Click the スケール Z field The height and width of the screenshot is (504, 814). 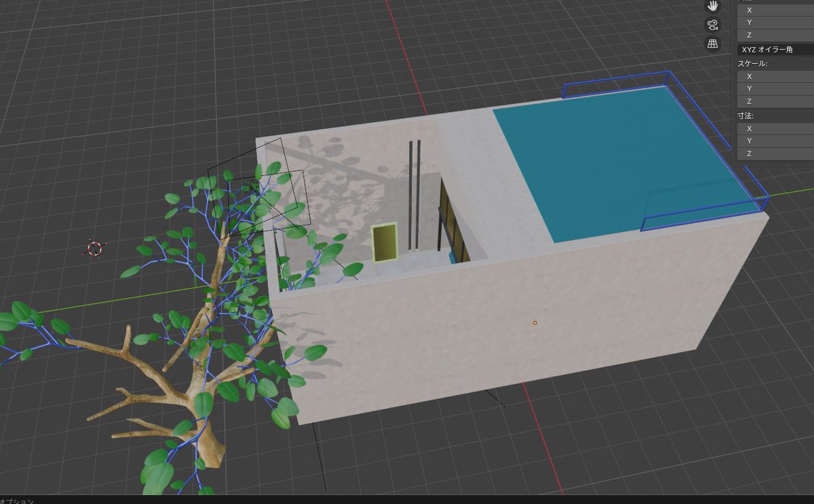pyautogui.click(x=775, y=101)
